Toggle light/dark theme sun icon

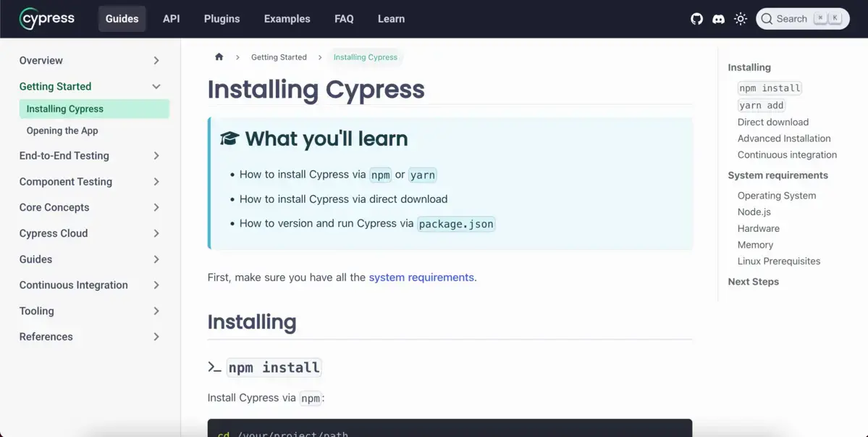point(740,19)
